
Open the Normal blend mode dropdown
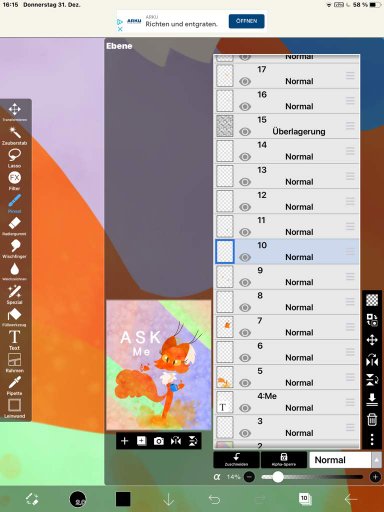click(345, 460)
